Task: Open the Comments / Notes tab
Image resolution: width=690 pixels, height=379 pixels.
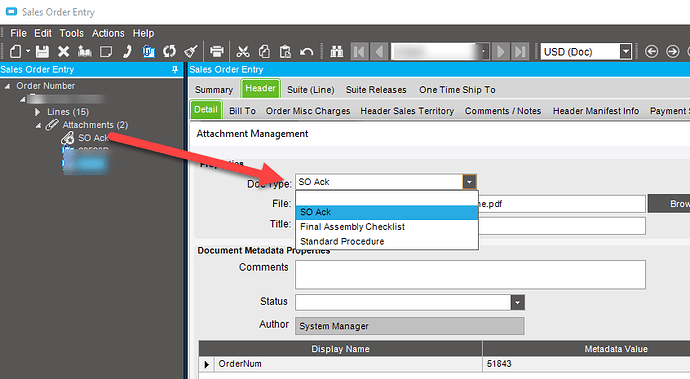Action: (x=503, y=111)
